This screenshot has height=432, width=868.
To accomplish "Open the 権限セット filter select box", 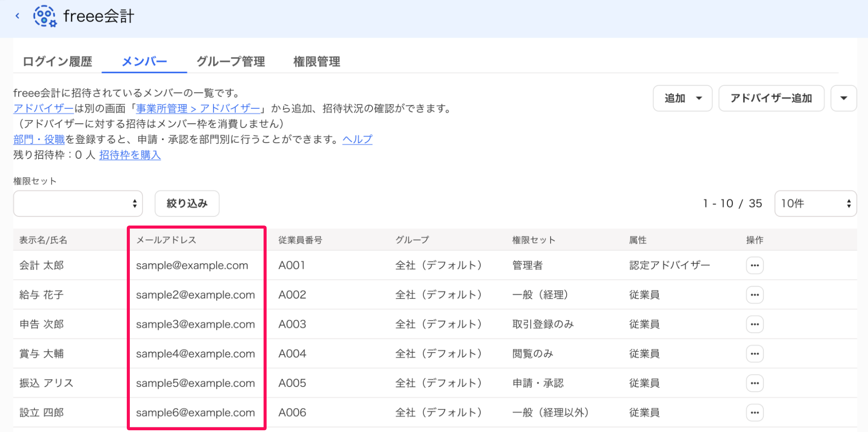I will point(78,203).
